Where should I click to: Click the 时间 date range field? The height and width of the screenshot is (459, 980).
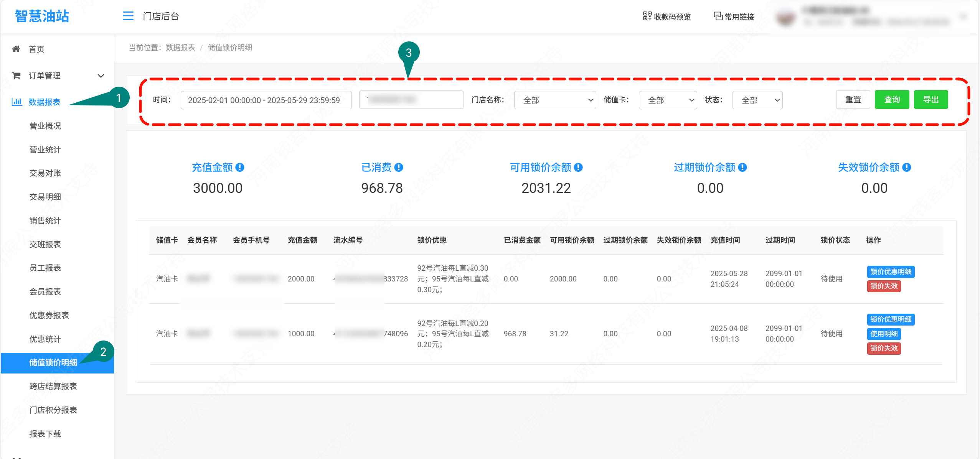266,100
